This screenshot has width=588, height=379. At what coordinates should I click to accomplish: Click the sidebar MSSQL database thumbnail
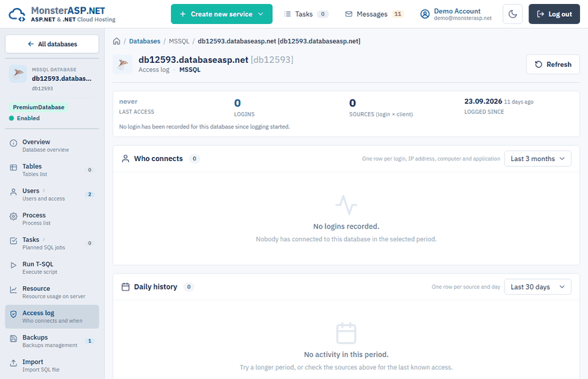click(x=18, y=74)
